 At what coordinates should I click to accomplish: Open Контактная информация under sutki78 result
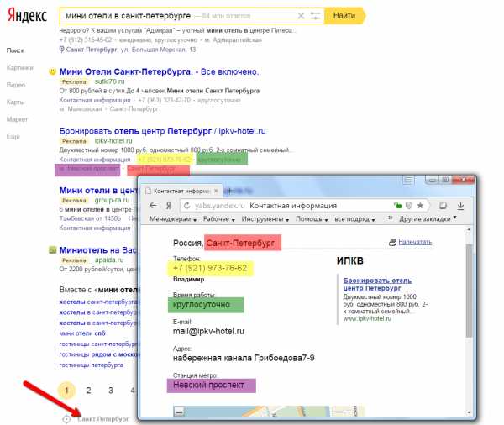pyautogui.click(x=95, y=100)
